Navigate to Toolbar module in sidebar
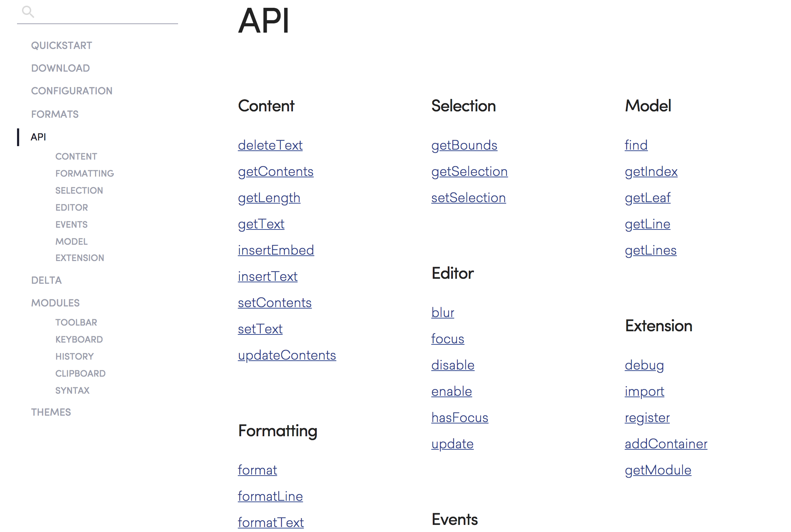The image size is (791, 532). click(76, 322)
